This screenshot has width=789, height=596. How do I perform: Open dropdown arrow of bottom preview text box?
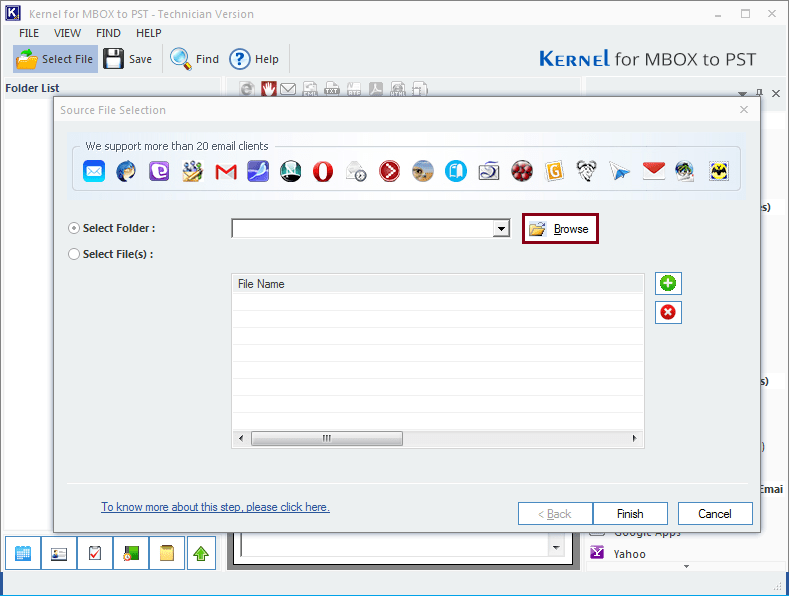click(x=556, y=548)
